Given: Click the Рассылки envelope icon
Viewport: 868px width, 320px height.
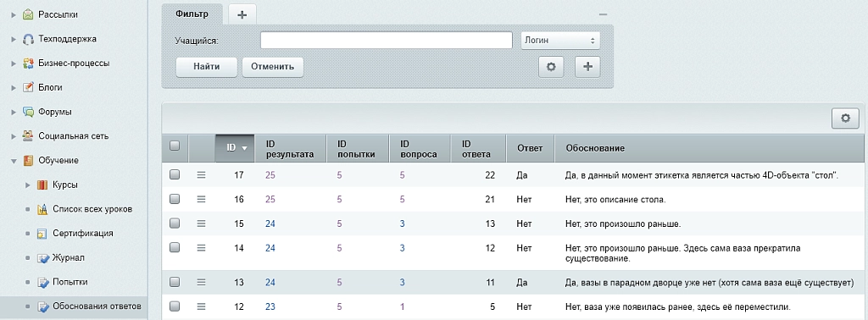Looking at the screenshot, I should coord(28,15).
